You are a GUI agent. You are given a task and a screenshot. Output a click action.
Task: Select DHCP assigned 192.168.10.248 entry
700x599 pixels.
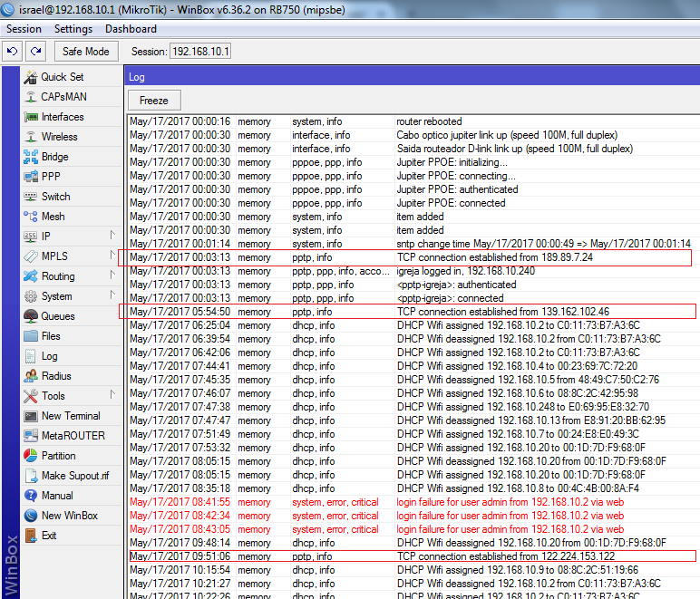click(413, 407)
